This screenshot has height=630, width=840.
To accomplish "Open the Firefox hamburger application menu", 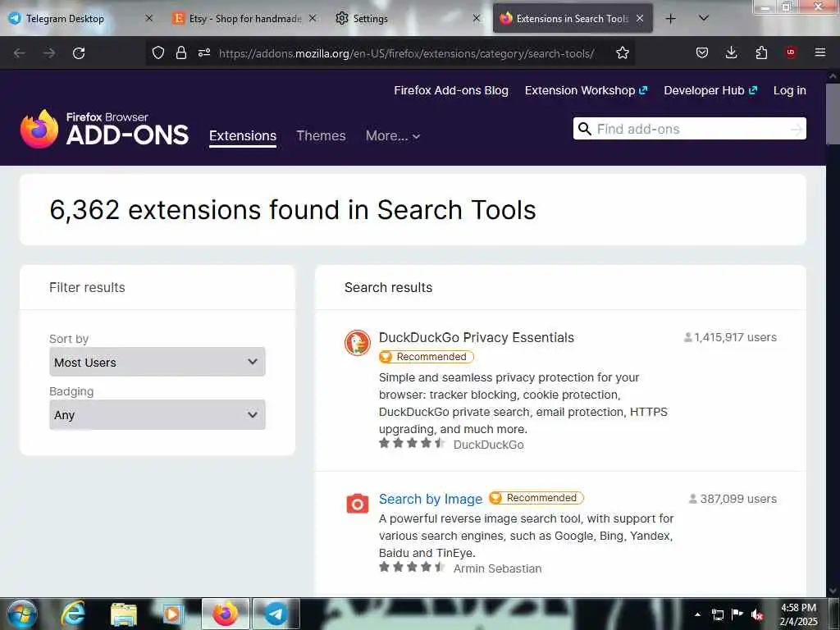I will pyautogui.click(x=819, y=53).
